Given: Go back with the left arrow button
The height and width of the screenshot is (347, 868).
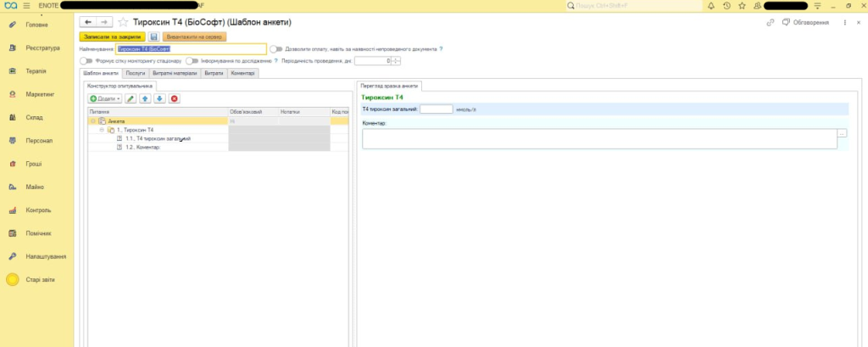Looking at the screenshot, I should pyautogui.click(x=88, y=22).
